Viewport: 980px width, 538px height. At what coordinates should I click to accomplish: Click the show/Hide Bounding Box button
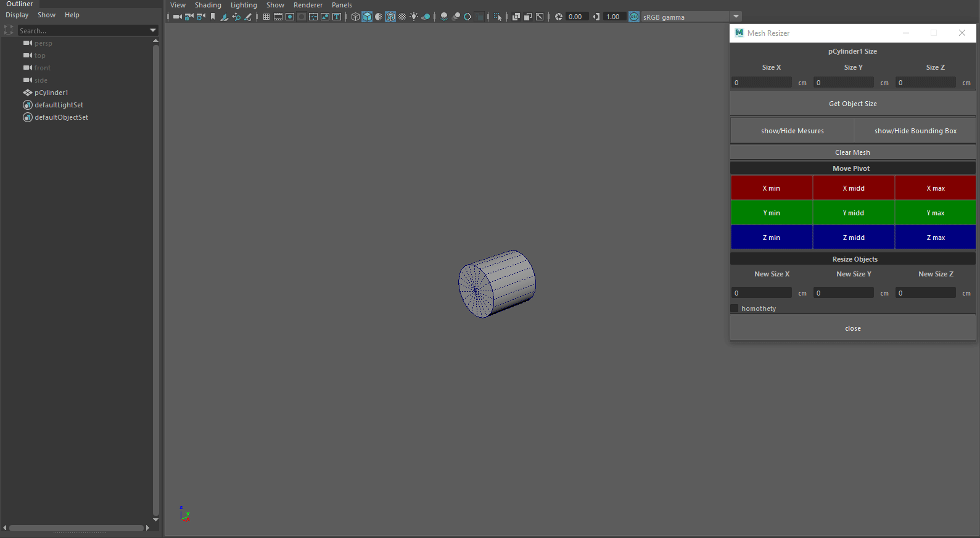pyautogui.click(x=915, y=131)
